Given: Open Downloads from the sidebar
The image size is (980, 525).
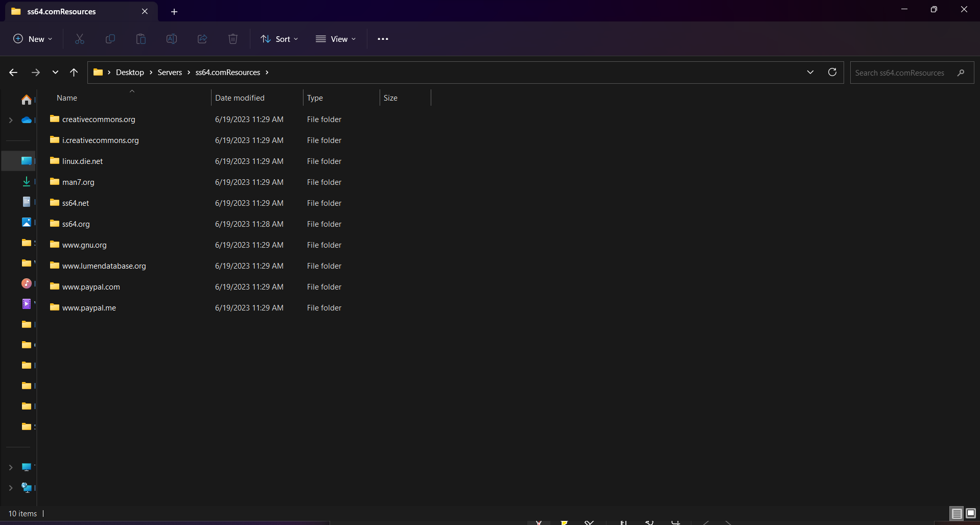Looking at the screenshot, I should click(x=27, y=181).
